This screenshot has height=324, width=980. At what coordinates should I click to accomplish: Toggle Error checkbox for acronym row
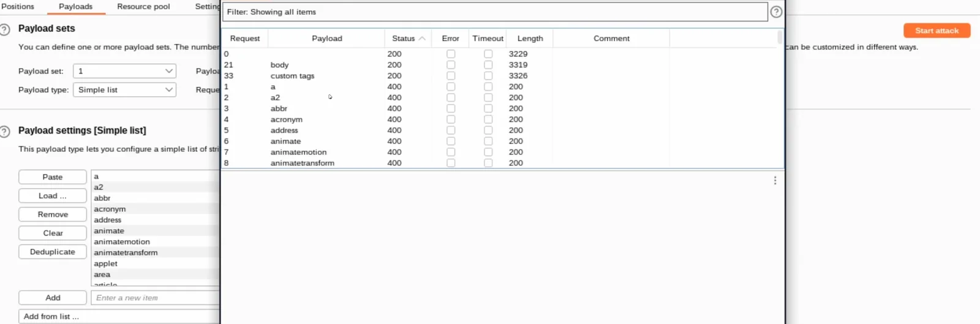click(x=451, y=119)
